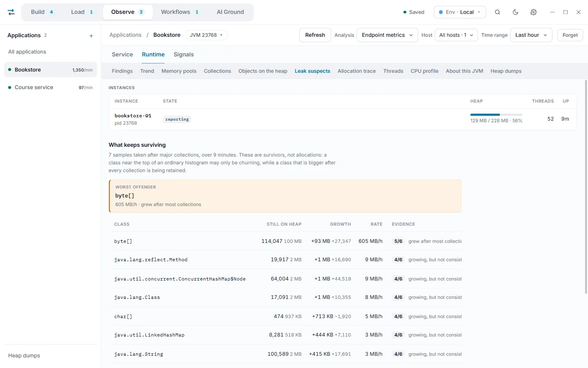Click the Forget button
Image resolution: width=588 pixels, height=368 pixels.
coord(570,35)
